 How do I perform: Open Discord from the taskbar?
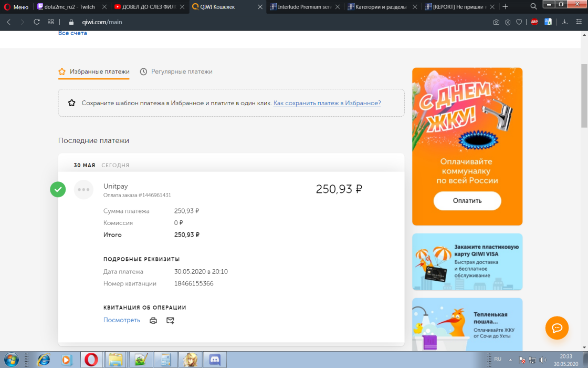point(214,360)
